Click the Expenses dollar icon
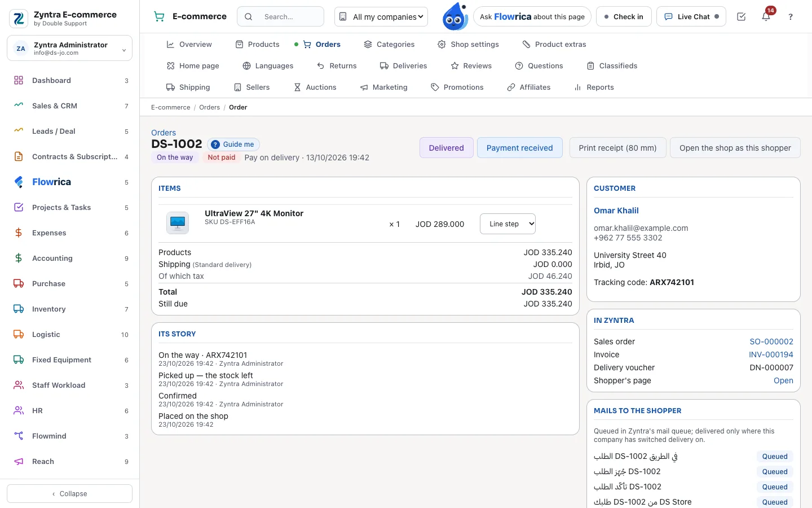 point(19,233)
